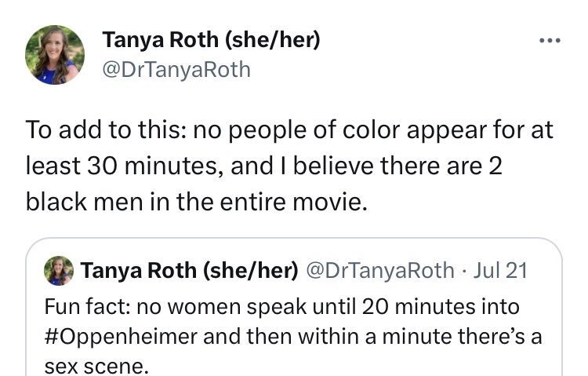Click the small avatar in the quoted tweet
Screen dimensions: 588x376
click(60, 271)
